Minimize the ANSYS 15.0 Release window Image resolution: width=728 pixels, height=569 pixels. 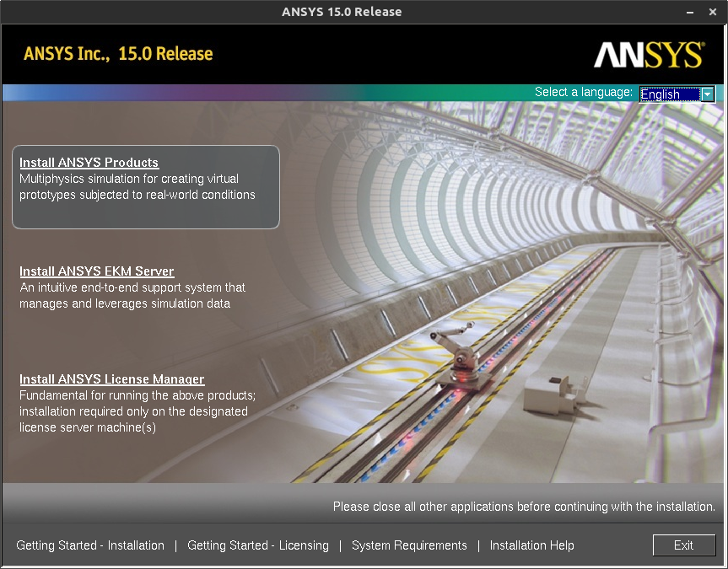pyautogui.click(x=690, y=12)
